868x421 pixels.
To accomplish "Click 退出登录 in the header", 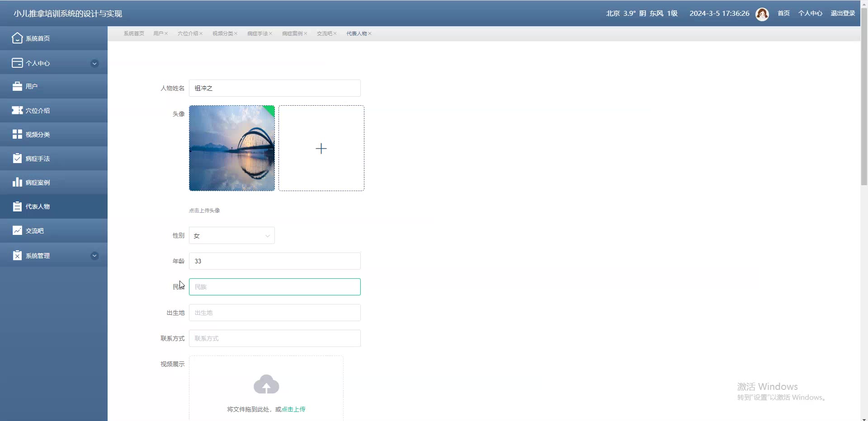I will click(x=843, y=13).
